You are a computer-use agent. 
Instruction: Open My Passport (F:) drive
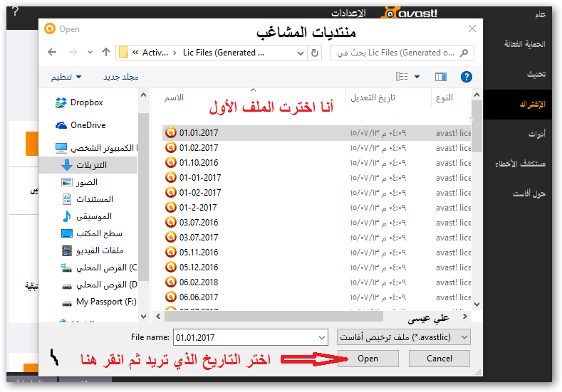tap(105, 302)
